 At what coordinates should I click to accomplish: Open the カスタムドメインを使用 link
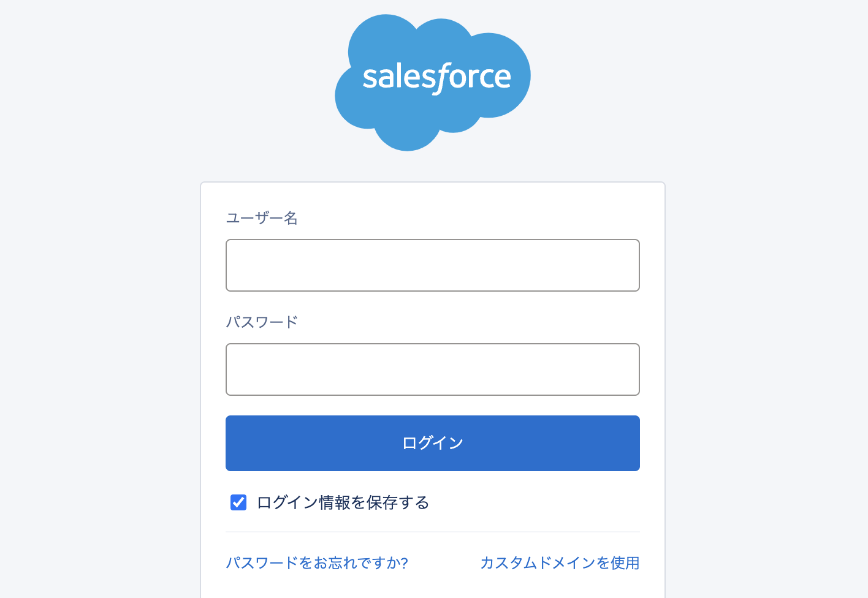click(560, 562)
